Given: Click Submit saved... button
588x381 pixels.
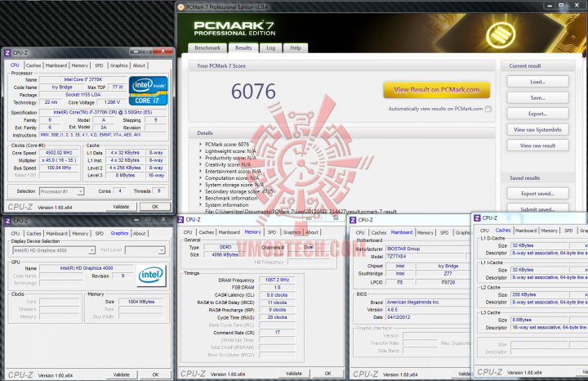Looking at the screenshot, I should pos(537,208).
